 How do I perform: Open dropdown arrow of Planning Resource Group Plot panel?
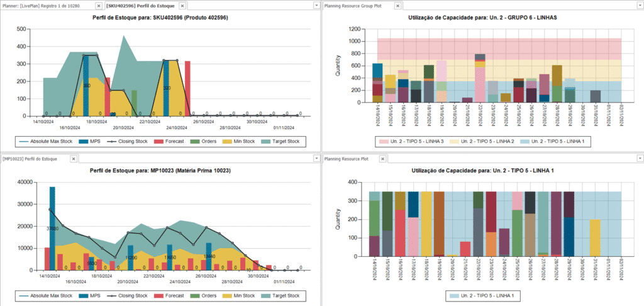pyautogui.click(x=638, y=6)
